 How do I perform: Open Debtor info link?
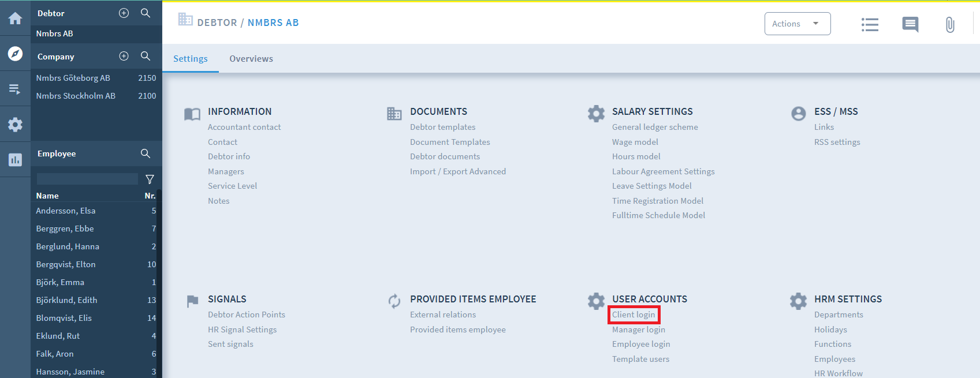(229, 156)
